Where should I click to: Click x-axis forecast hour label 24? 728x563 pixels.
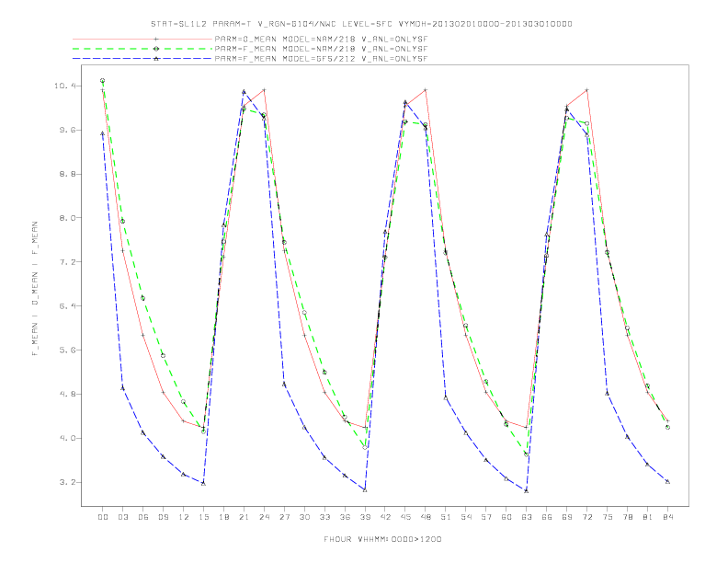pos(264,517)
